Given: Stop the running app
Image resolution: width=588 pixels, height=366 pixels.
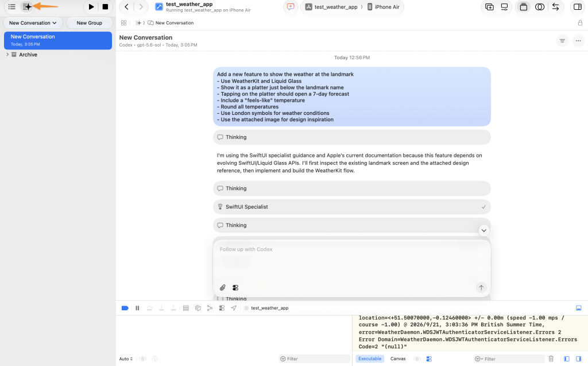Looking at the screenshot, I should (106, 7).
